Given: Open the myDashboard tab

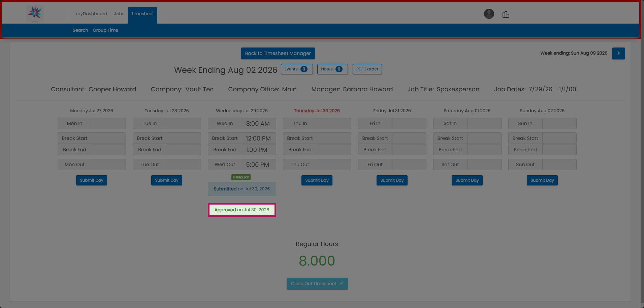Looking at the screenshot, I should coord(91,14).
